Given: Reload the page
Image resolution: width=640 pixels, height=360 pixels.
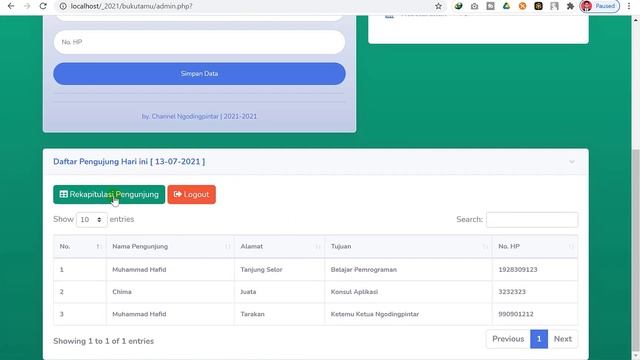Looking at the screenshot, I should 43,6.
